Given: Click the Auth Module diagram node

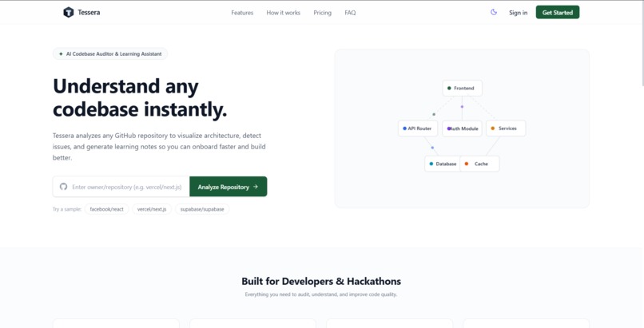Looking at the screenshot, I should point(462,128).
